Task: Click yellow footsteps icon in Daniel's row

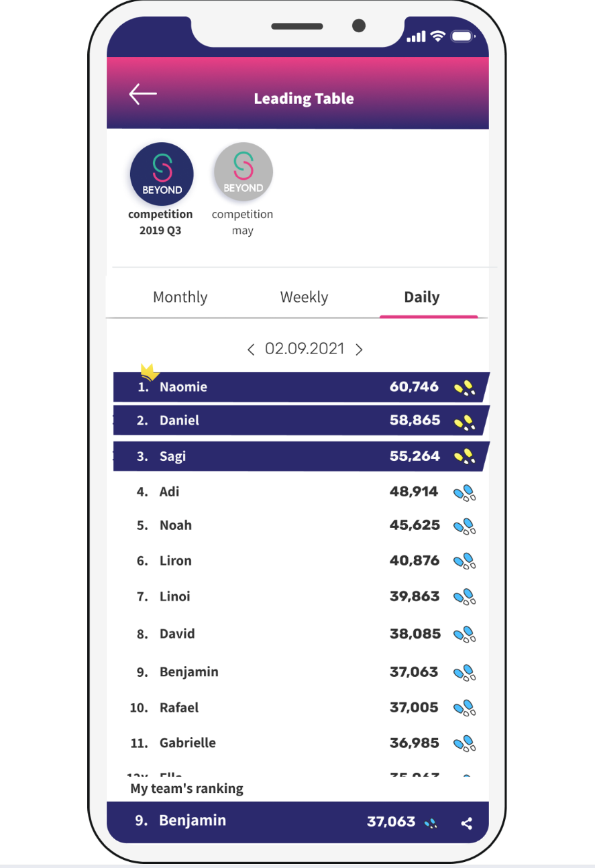Action: point(465,422)
